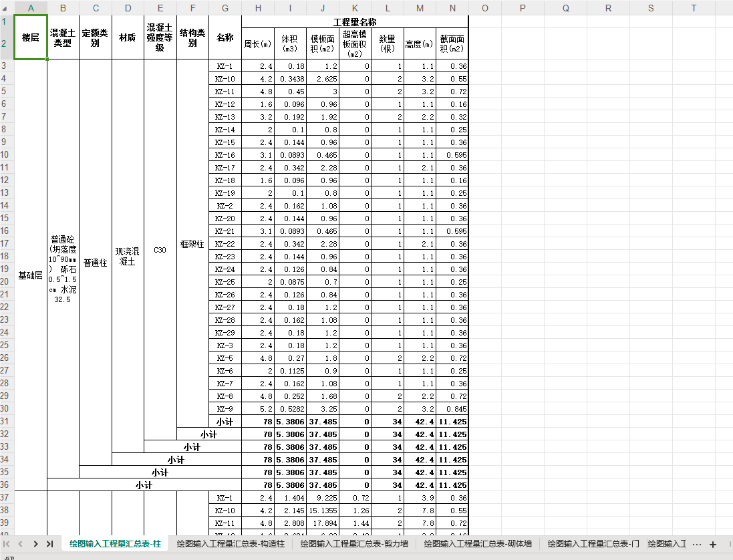Viewport: 733px width, 560px height.
Task: Go to the previous sheet arrow
Action: tap(21, 544)
